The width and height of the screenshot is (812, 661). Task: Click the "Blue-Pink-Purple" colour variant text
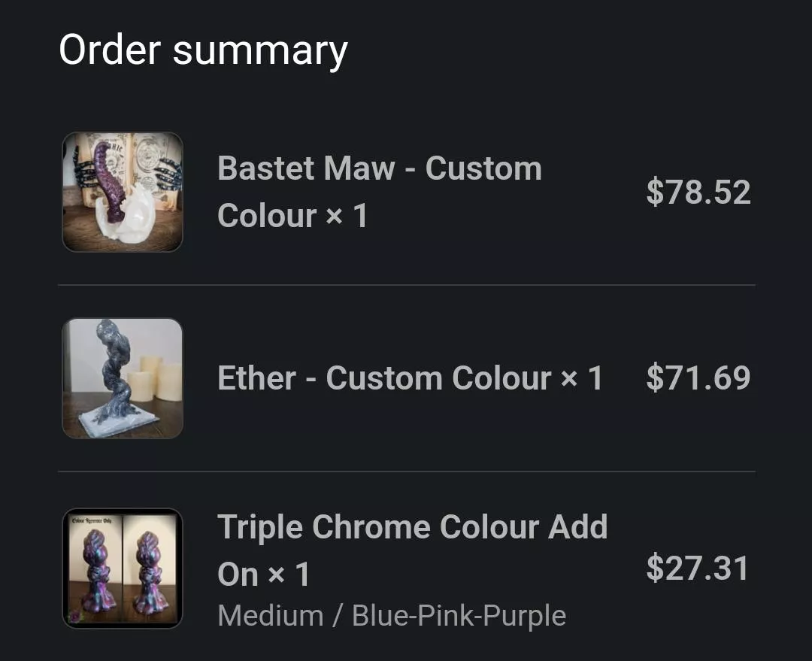459,616
